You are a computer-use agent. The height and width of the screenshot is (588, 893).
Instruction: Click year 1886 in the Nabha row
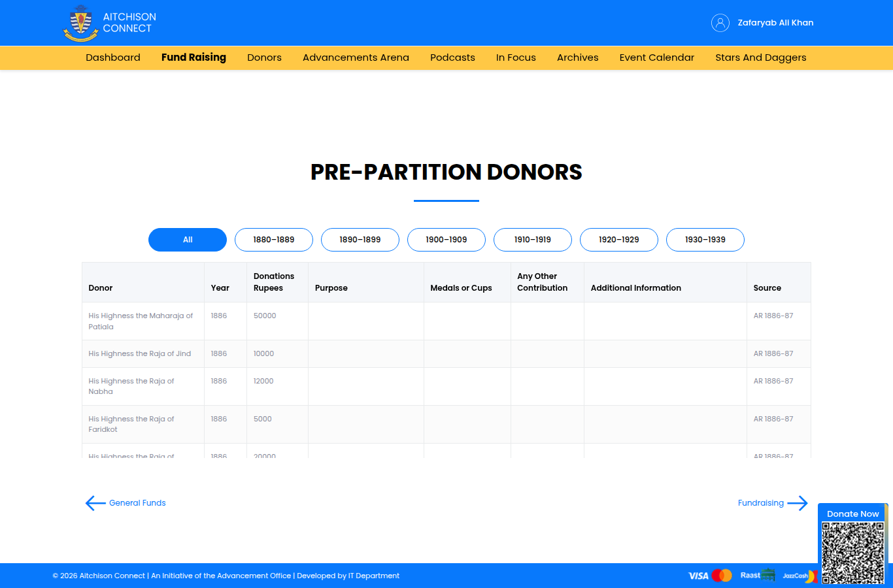[x=219, y=381]
